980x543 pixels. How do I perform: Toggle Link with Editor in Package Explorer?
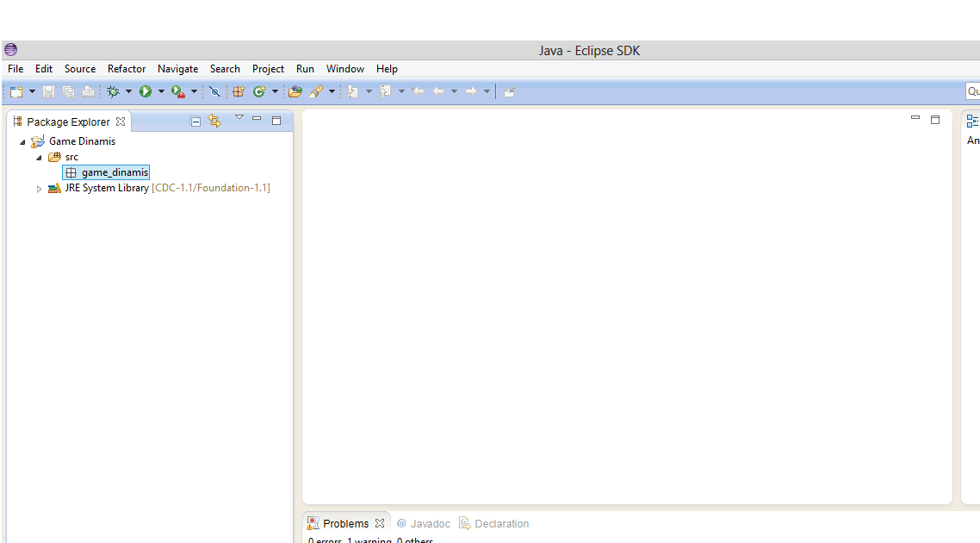point(215,121)
